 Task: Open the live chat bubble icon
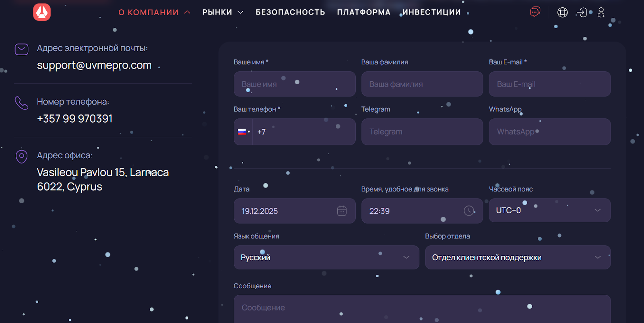point(535,12)
